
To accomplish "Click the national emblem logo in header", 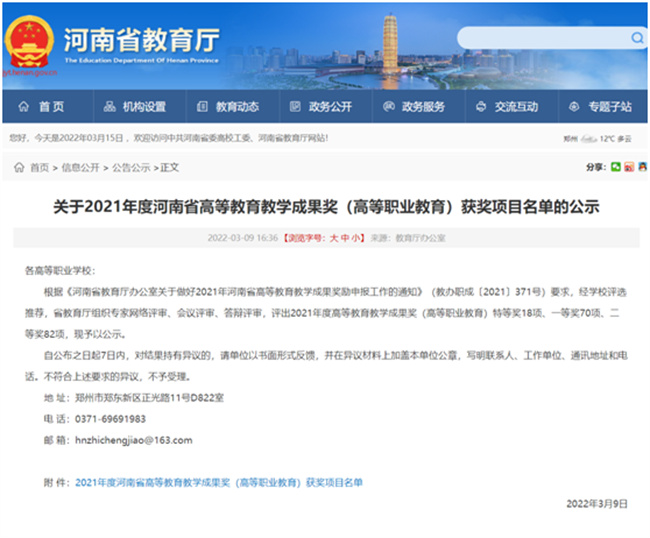I will (31, 40).
